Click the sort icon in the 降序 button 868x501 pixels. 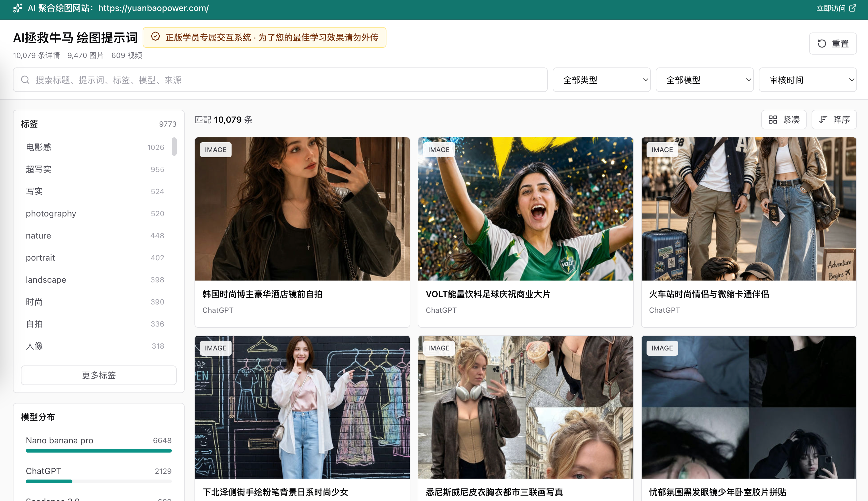pyautogui.click(x=823, y=119)
